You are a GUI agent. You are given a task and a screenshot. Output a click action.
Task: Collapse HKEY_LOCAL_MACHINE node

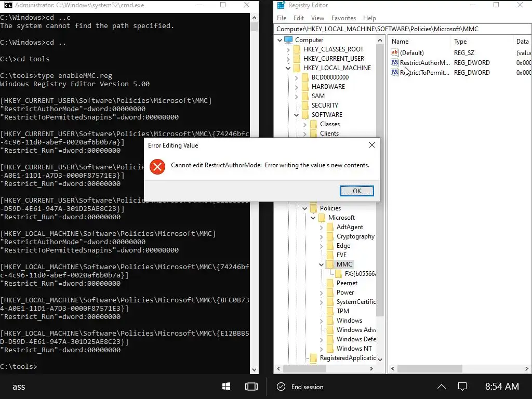click(x=288, y=68)
